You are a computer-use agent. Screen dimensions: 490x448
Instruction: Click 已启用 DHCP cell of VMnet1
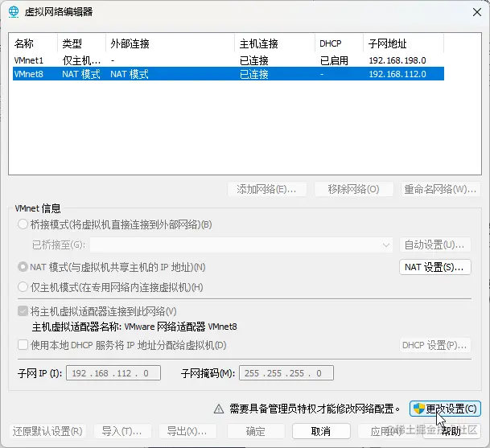click(x=334, y=60)
